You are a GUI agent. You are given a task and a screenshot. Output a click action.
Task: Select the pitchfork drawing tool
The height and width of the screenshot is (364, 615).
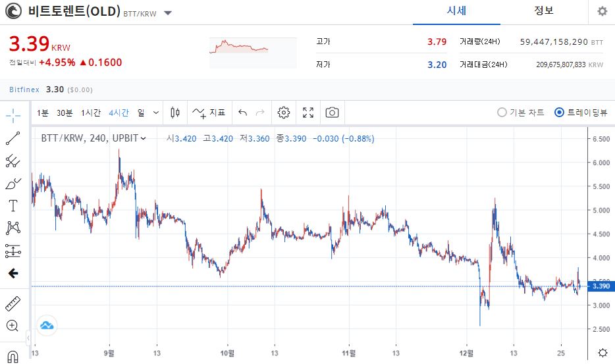point(13,161)
